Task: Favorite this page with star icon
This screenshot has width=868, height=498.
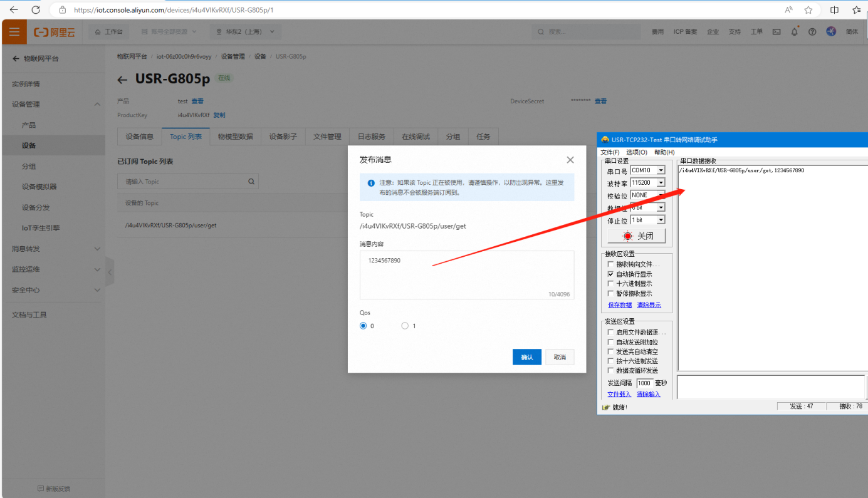Action: pyautogui.click(x=808, y=10)
